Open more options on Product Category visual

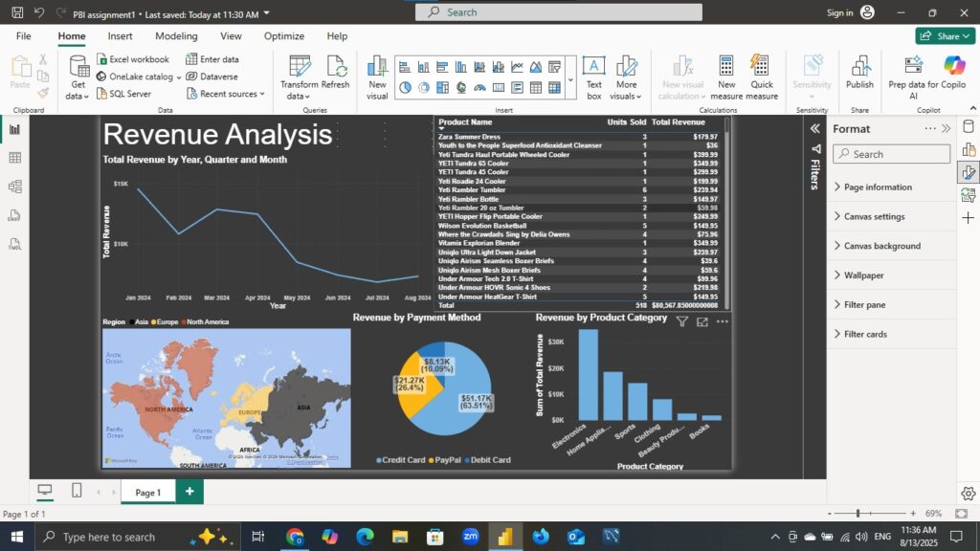tap(723, 321)
